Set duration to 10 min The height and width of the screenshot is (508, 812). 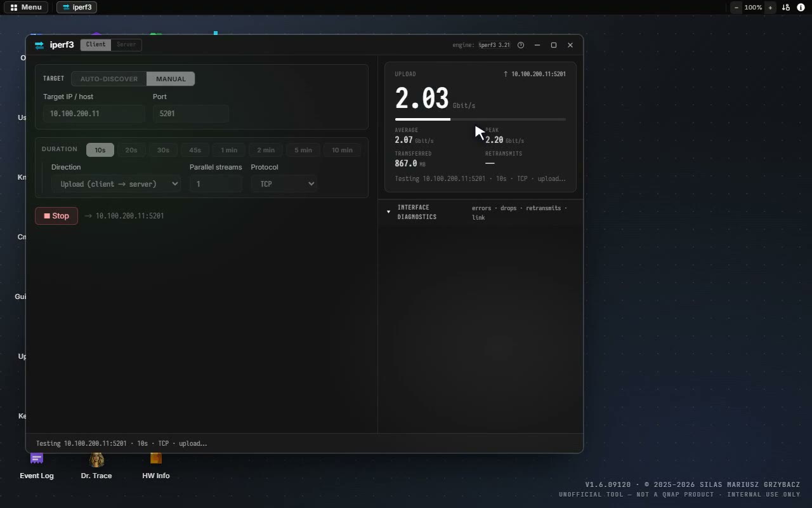pyautogui.click(x=343, y=150)
